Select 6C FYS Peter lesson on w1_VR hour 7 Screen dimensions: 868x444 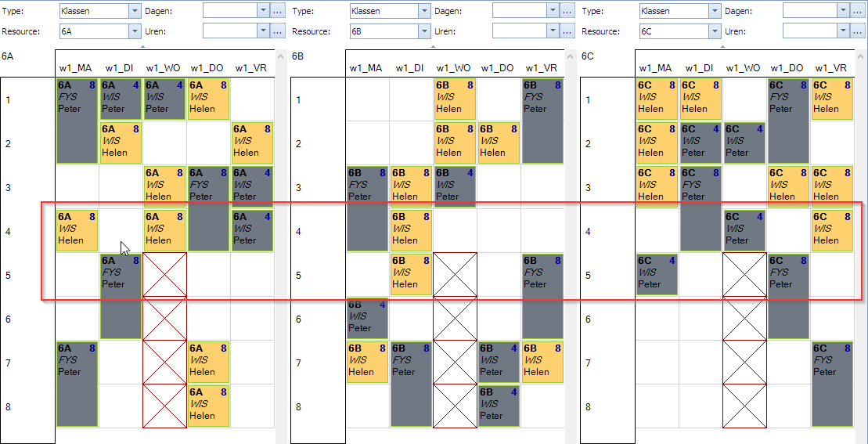[833, 384]
